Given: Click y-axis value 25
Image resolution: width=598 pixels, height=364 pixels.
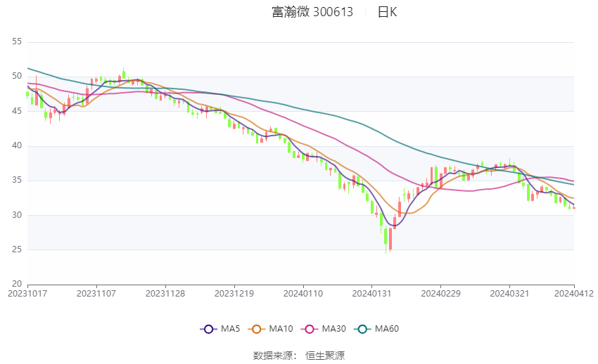Looking at the screenshot, I should point(17,249).
